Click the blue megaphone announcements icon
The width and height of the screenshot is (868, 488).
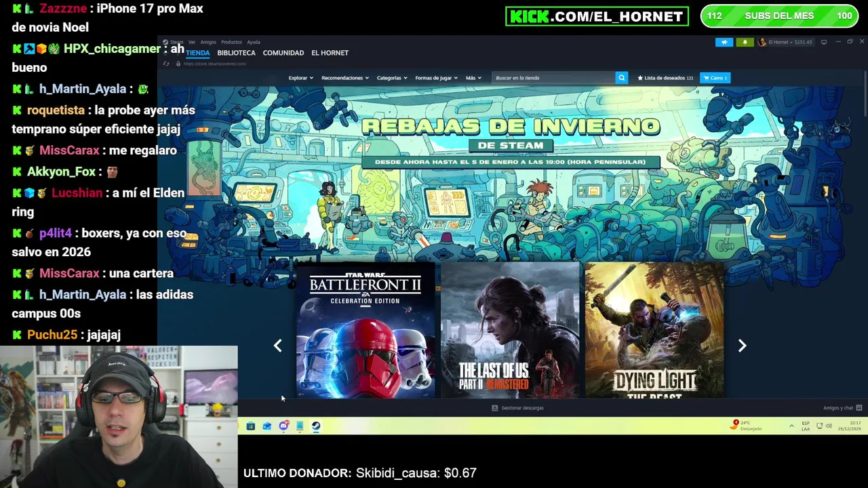[724, 42]
